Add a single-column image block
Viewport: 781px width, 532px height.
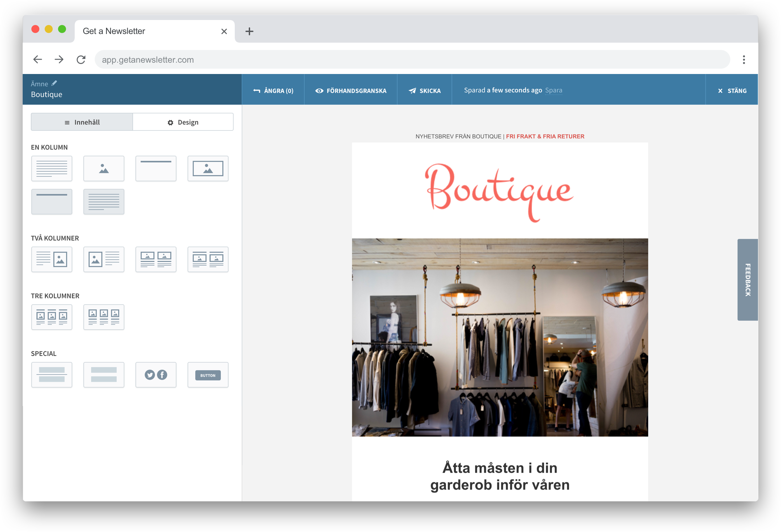coord(104,168)
